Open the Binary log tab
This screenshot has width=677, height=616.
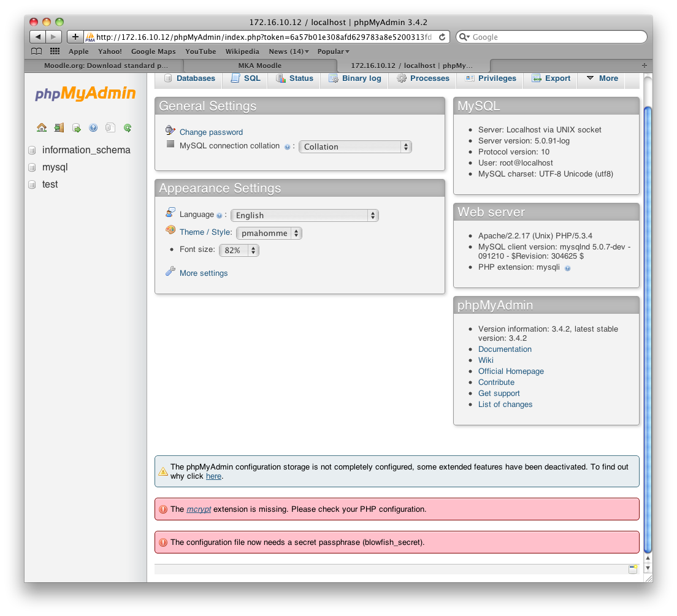click(x=355, y=78)
